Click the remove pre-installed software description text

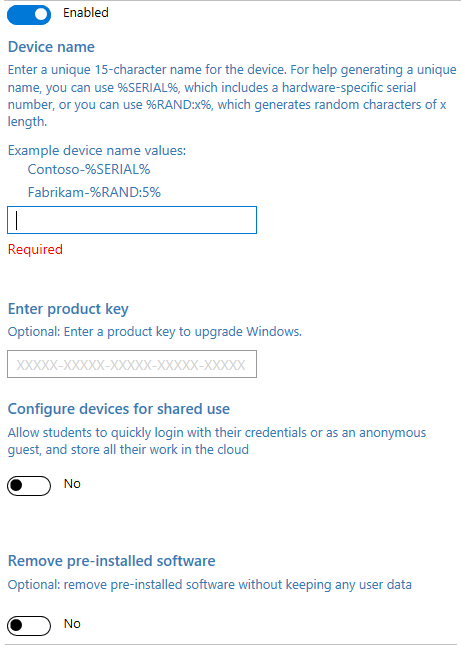(x=210, y=585)
